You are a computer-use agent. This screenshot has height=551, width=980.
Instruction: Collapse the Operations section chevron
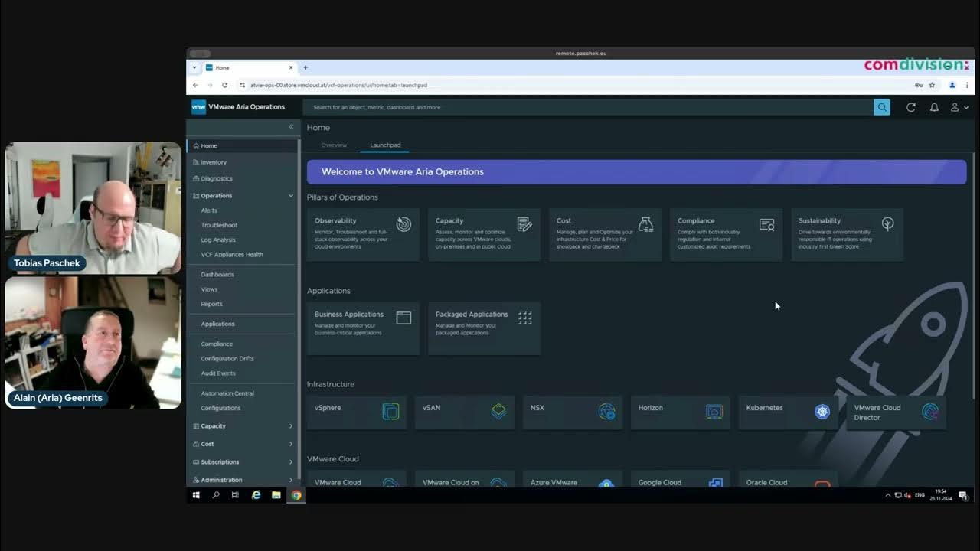tap(291, 196)
